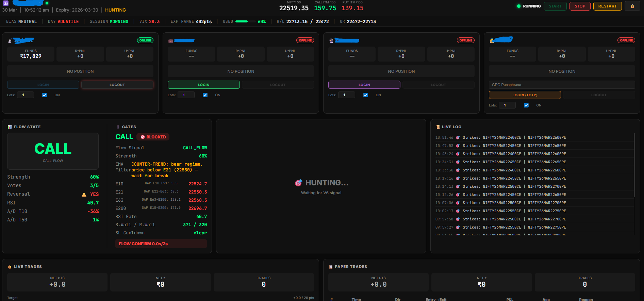The width and height of the screenshot is (644, 301).
Task: Toggle the ON checkbox below LOGIN (TOTP)
Action: [526, 105]
